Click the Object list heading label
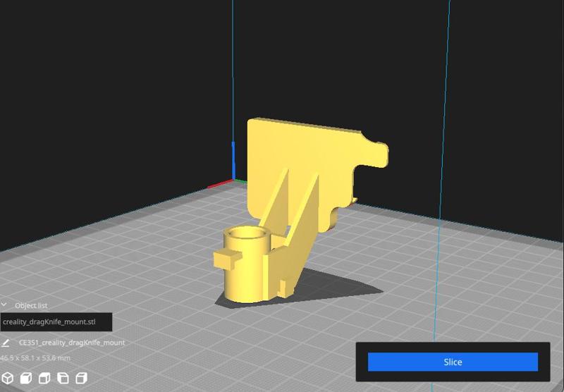 (31, 306)
